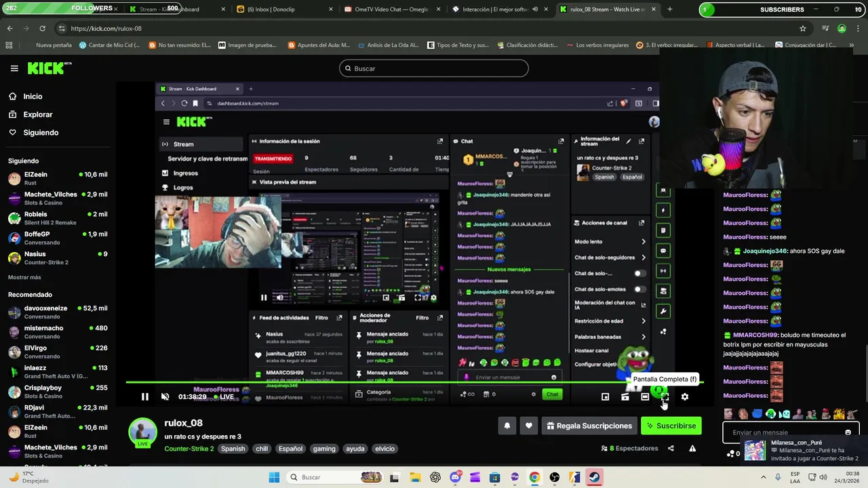Click the channel points icon below chat
This screenshot has width=868, height=488.
click(x=730, y=453)
